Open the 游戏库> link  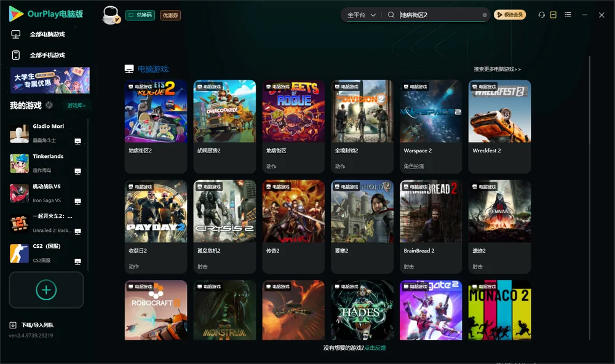pos(76,106)
